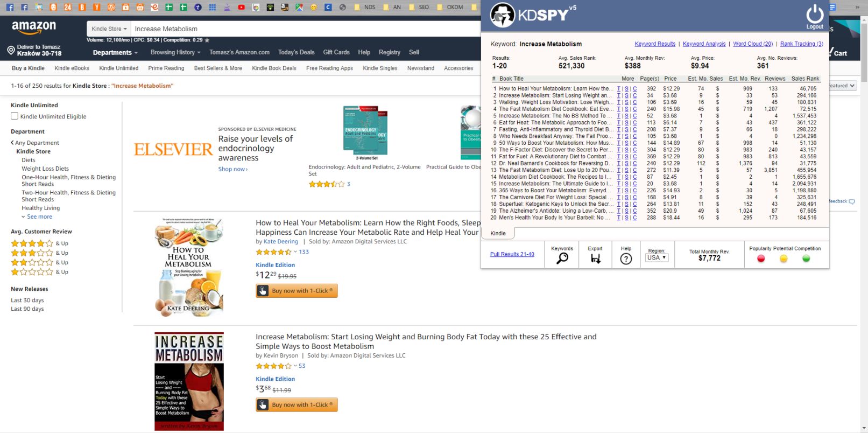Click Elsevier ad 3.5-star rating

326,184
